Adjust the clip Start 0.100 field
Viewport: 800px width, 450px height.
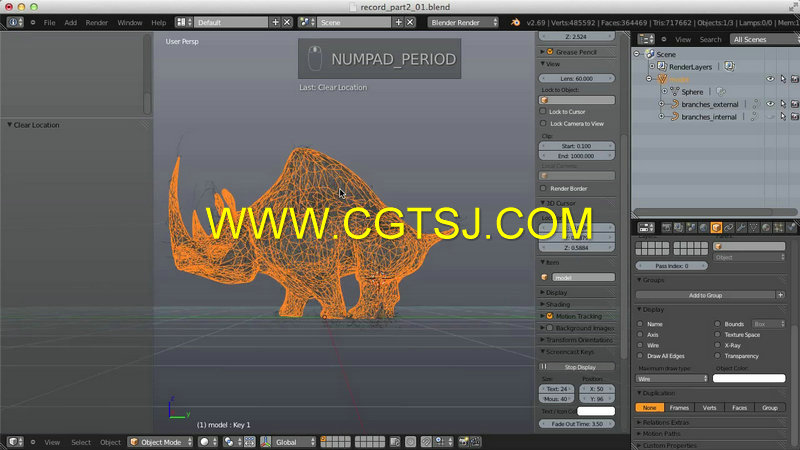coord(577,146)
